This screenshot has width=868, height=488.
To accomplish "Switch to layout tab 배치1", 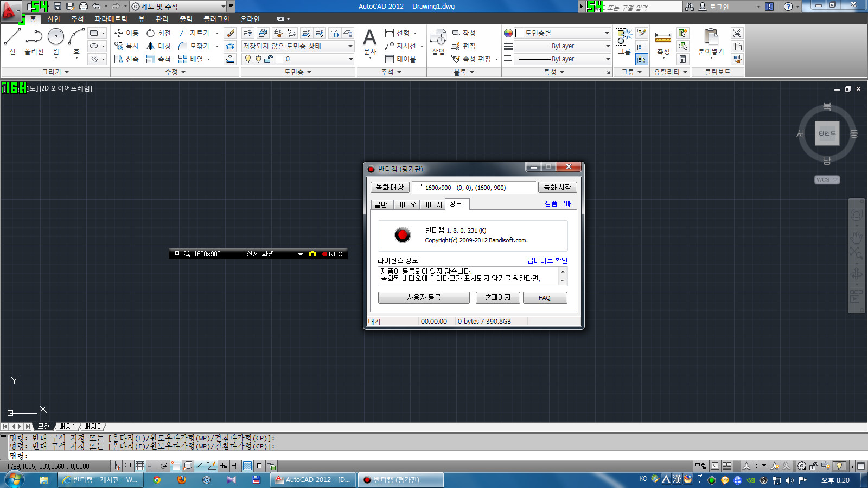I will point(67,427).
